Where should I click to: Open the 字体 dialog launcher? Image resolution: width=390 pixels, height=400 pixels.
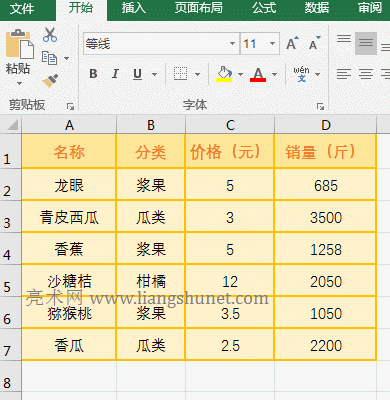(320, 107)
